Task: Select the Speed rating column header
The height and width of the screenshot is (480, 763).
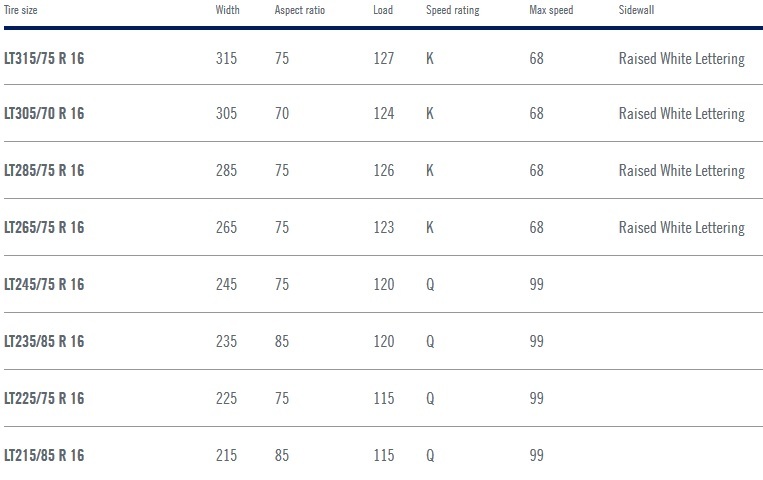Action: (x=453, y=10)
